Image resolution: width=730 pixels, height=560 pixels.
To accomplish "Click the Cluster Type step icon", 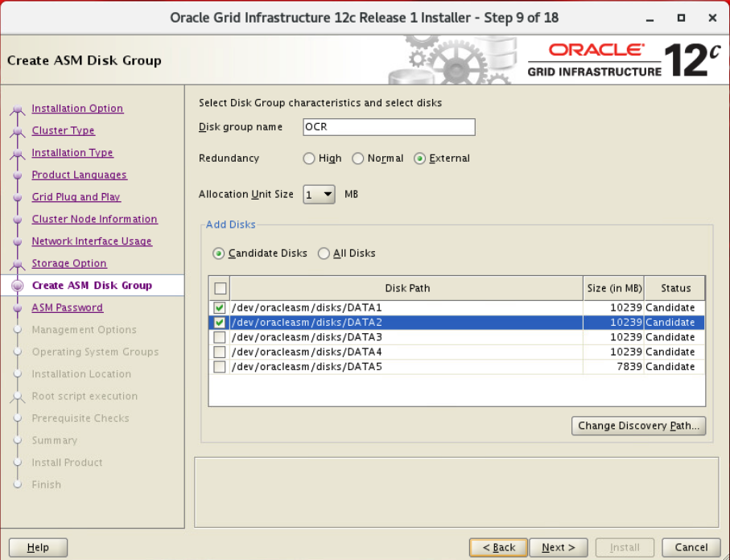I will (17, 131).
